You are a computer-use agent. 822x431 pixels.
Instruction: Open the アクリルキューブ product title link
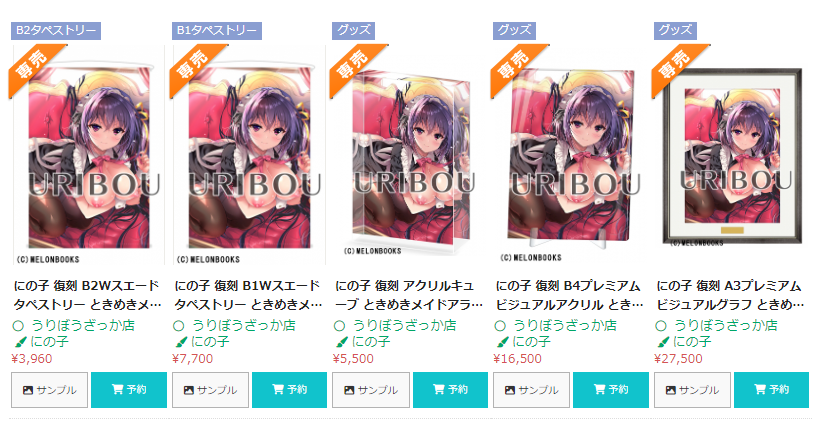409,295
